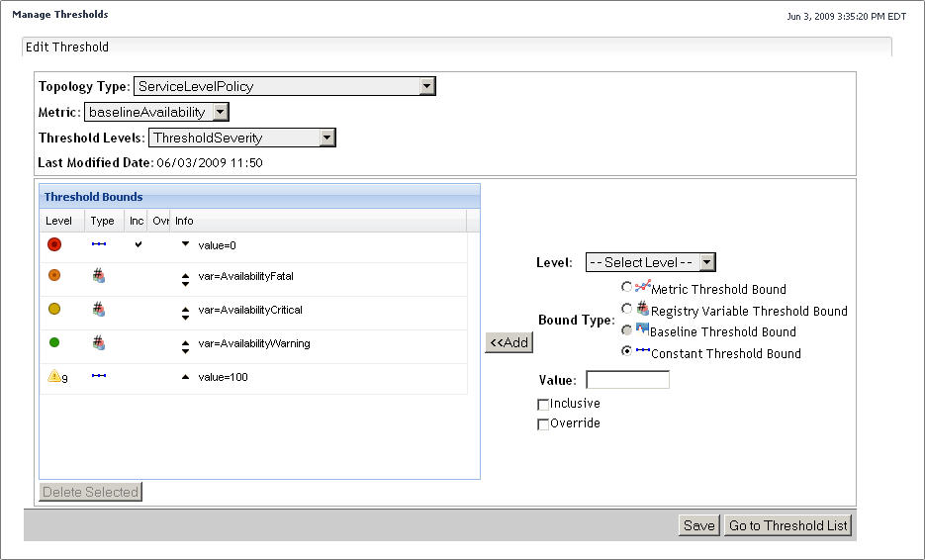Viewport: 925px width, 560px height.
Task: Sort by the Inc column header
Action: tap(136, 221)
